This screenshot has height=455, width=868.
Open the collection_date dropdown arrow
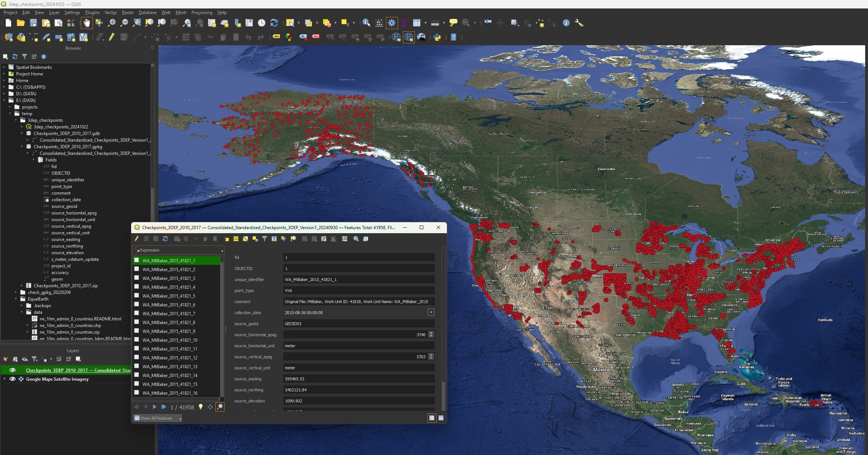[431, 312]
